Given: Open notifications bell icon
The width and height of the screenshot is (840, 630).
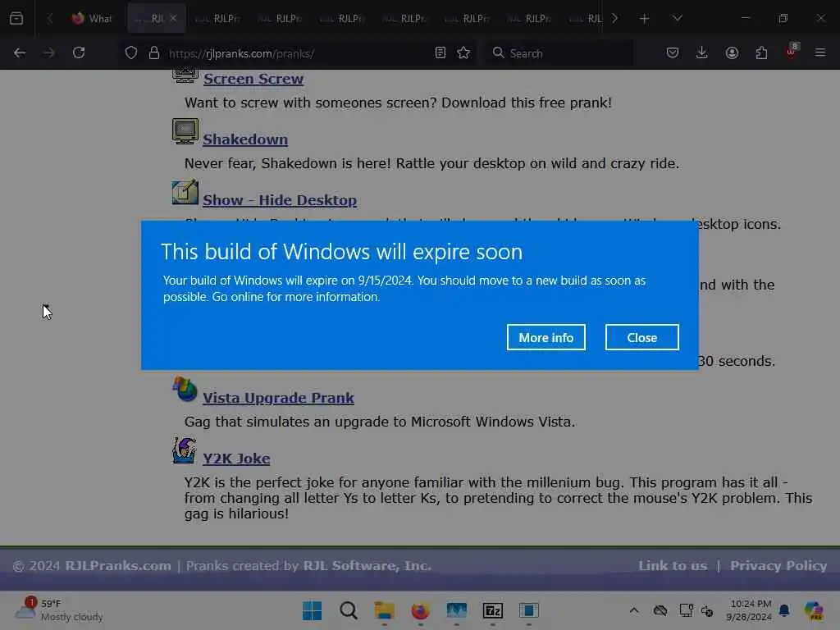Looking at the screenshot, I should pyautogui.click(x=784, y=610).
